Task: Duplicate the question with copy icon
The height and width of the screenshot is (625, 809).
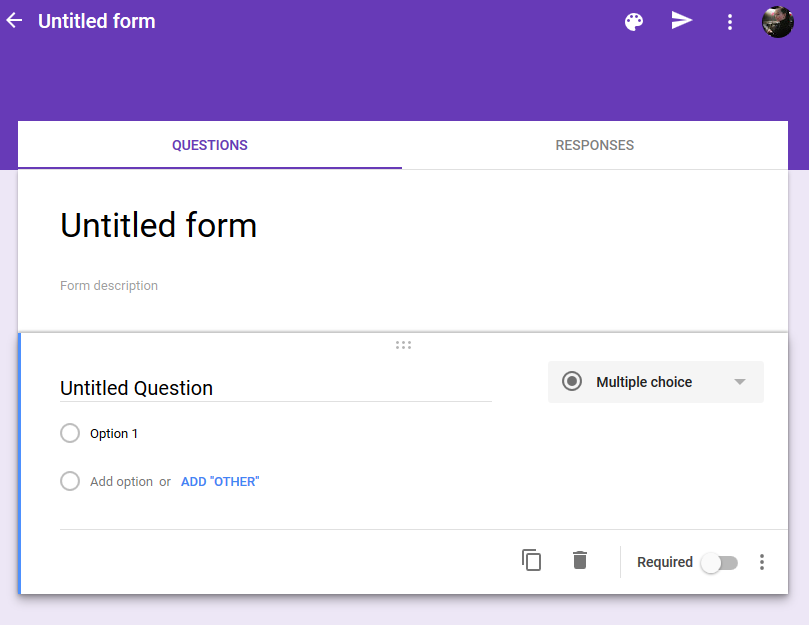Action: (x=531, y=561)
